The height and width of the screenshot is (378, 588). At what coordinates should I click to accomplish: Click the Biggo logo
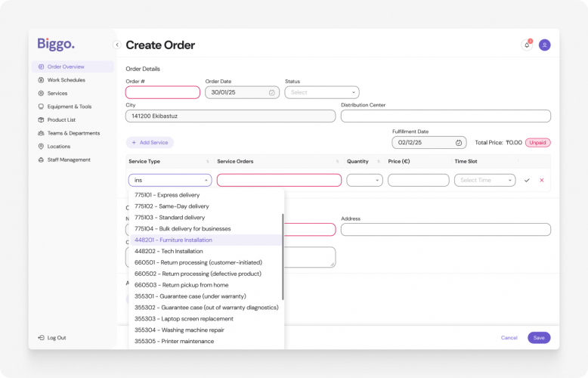click(x=56, y=45)
